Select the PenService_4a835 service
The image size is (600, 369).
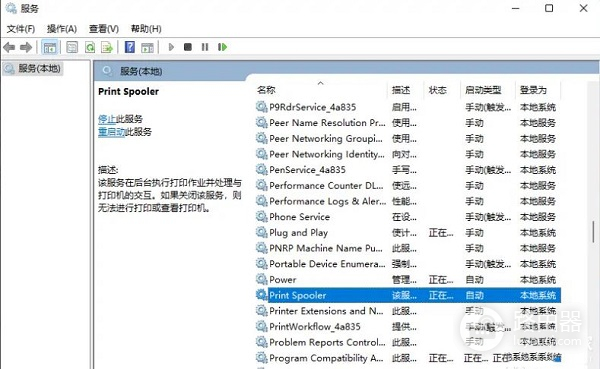pos(408,170)
